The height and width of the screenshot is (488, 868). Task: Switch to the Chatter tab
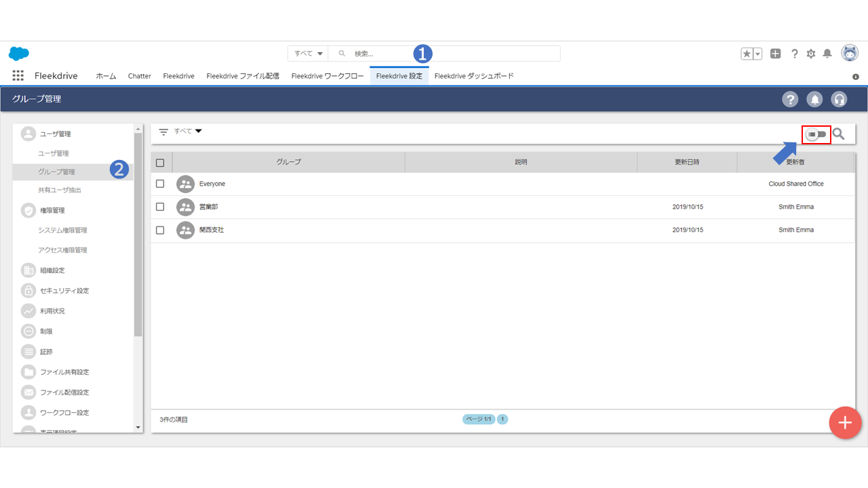tap(140, 76)
